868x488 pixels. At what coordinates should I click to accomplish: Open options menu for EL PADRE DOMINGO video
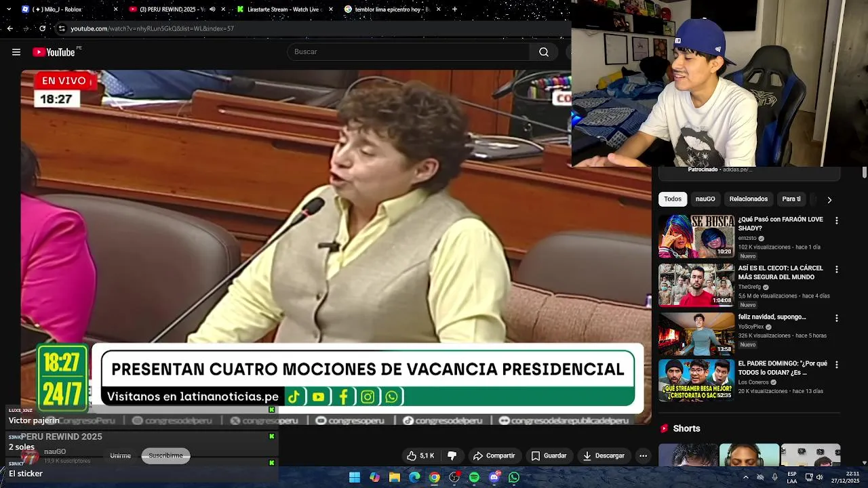836,365
